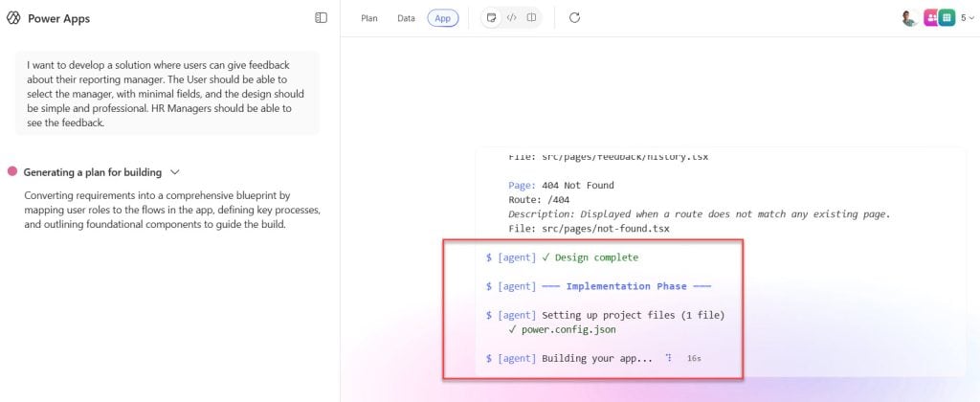Click the Page: 404 Not Found line
Viewport: 980px width, 402px height.
coord(561,185)
